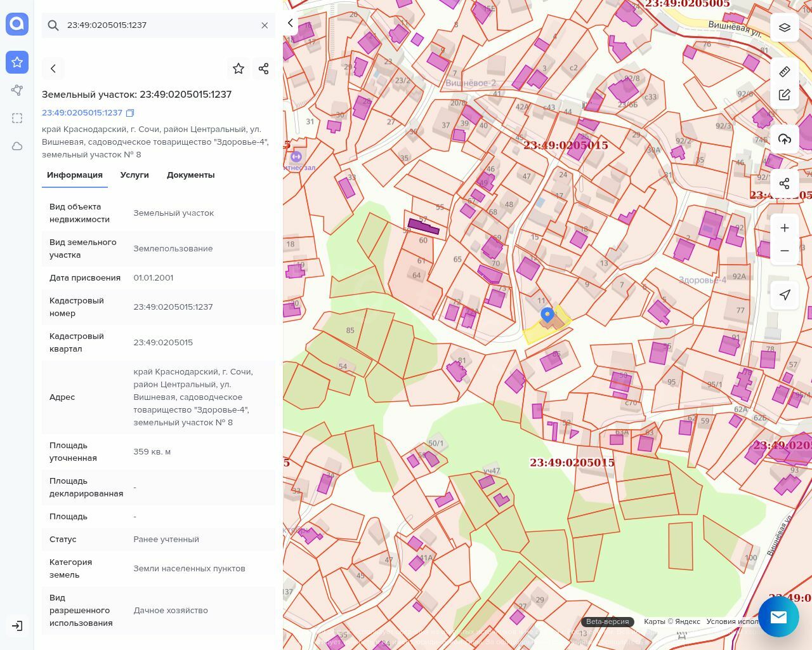Switch to the Услуги tab
The image size is (812, 650).
[134, 175]
